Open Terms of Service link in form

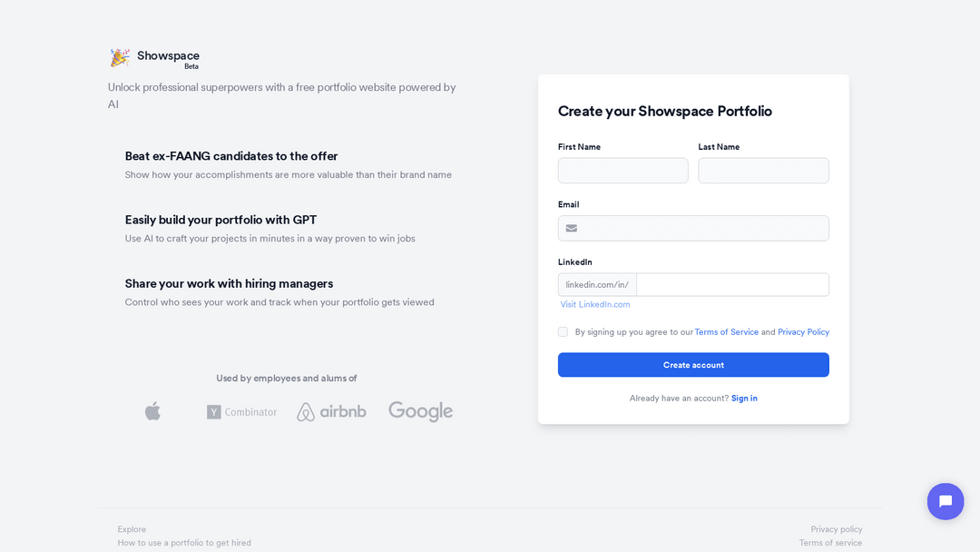[726, 332]
